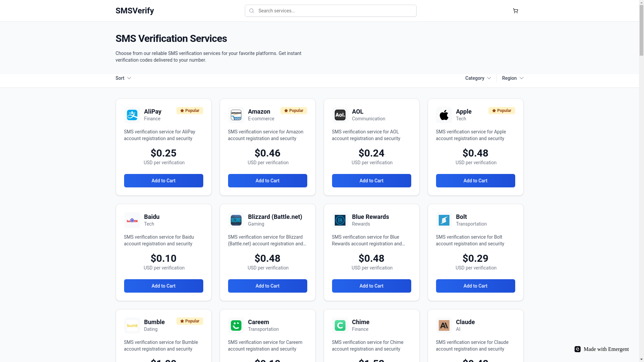Click the Dating category label

151,329
